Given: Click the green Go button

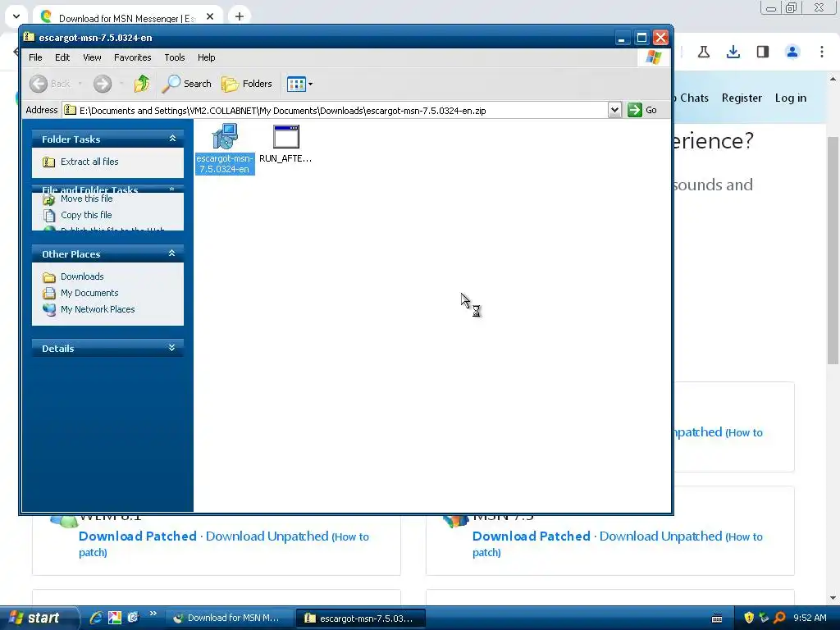Looking at the screenshot, I should click(642, 110).
